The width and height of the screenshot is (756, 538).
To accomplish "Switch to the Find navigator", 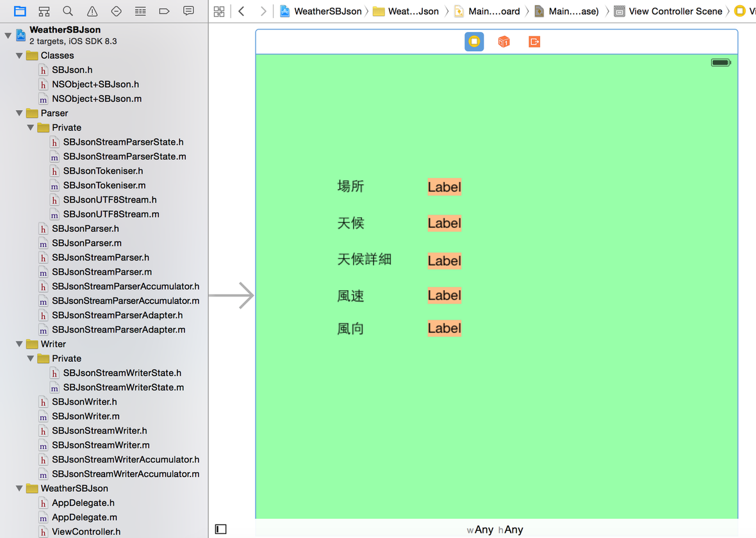I will point(67,11).
